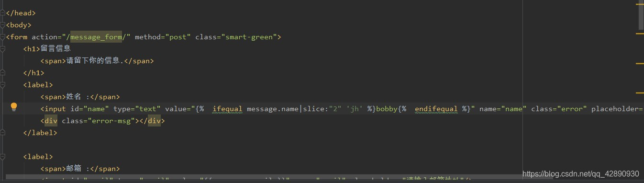This screenshot has height=183, width=644.
Task: Click the class="error" attribute
Action: pyautogui.click(x=559, y=109)
